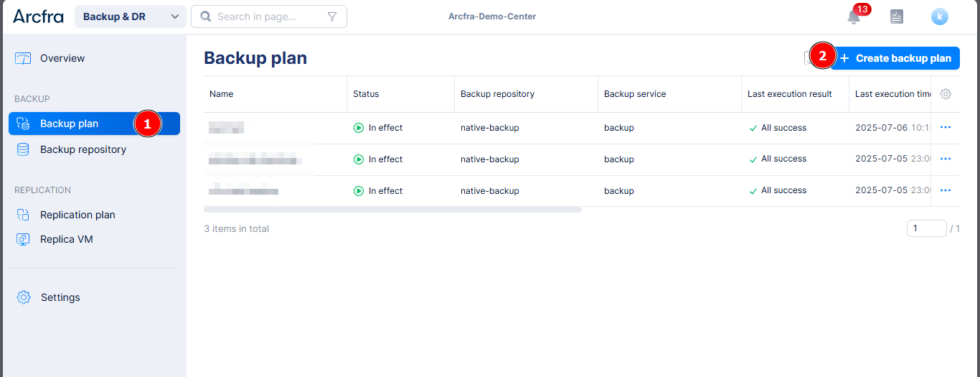Click Create backup plan button
The image size is (980, 377).
[895, 58]
